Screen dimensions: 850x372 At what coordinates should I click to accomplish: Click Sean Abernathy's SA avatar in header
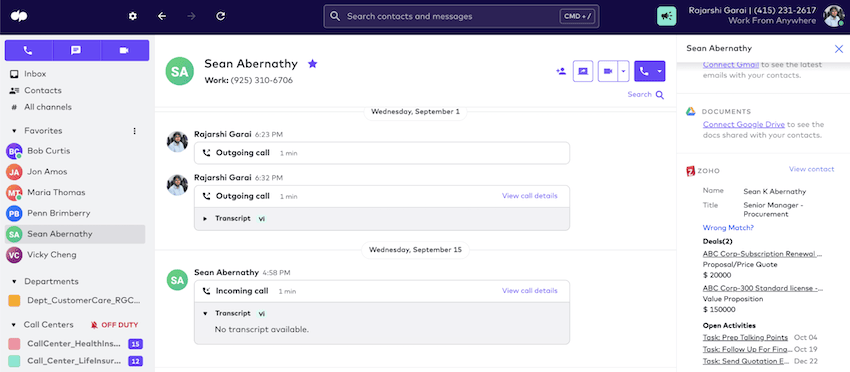(179, 71)
